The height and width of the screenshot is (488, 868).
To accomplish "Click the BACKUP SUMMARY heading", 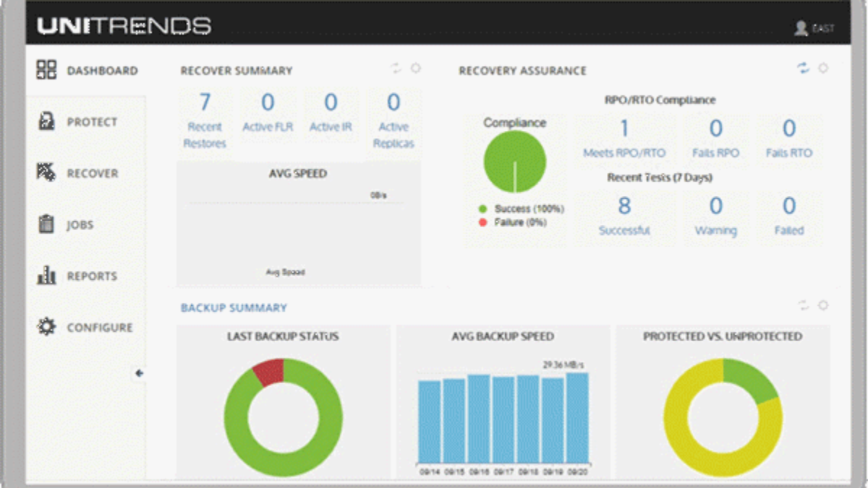I will click(234, 308).
